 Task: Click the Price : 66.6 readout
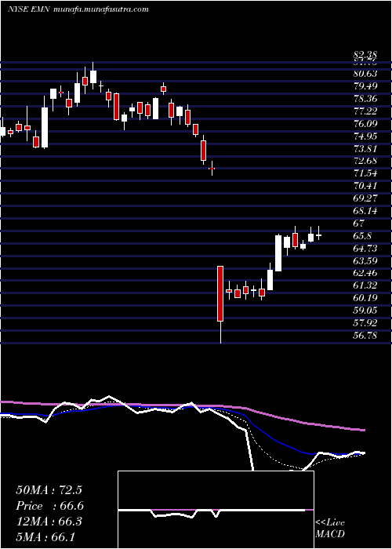49,506
